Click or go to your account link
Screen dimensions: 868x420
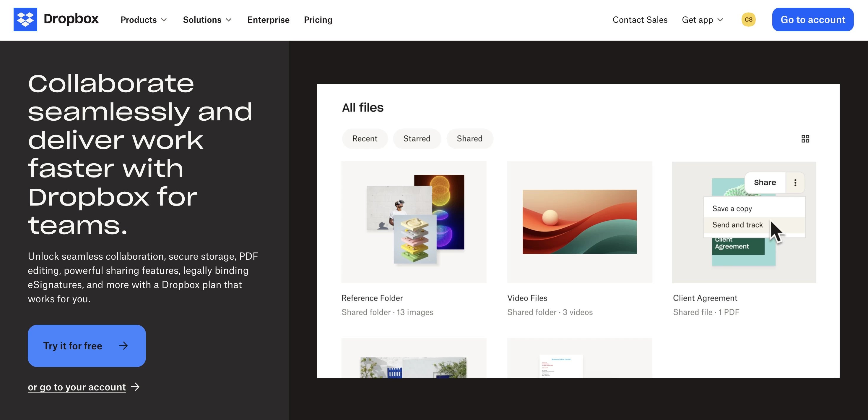(77, 387)
